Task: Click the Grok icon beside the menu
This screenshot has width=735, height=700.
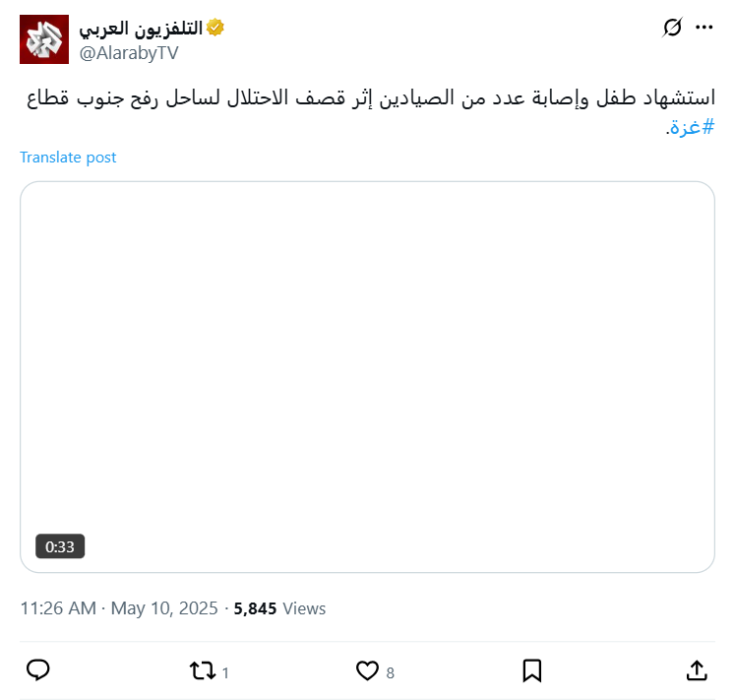Action: 672,28
